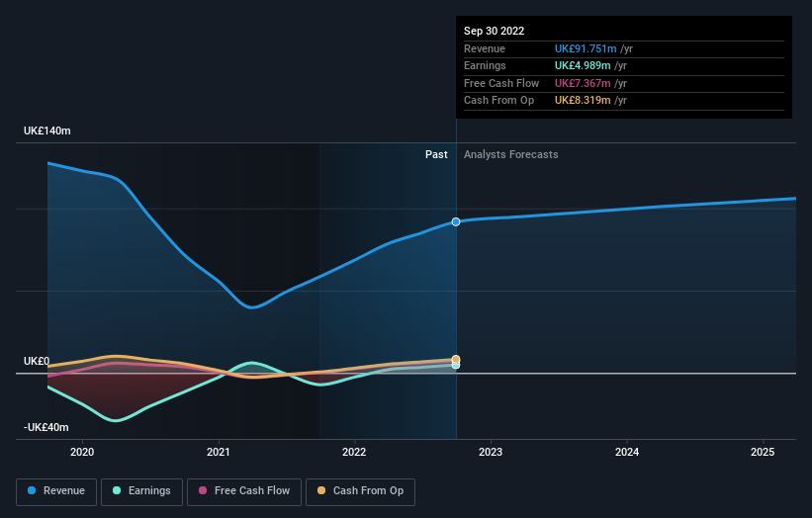
Task: Select the blue Revenue data point marker
Action: (x=456, y=222)
